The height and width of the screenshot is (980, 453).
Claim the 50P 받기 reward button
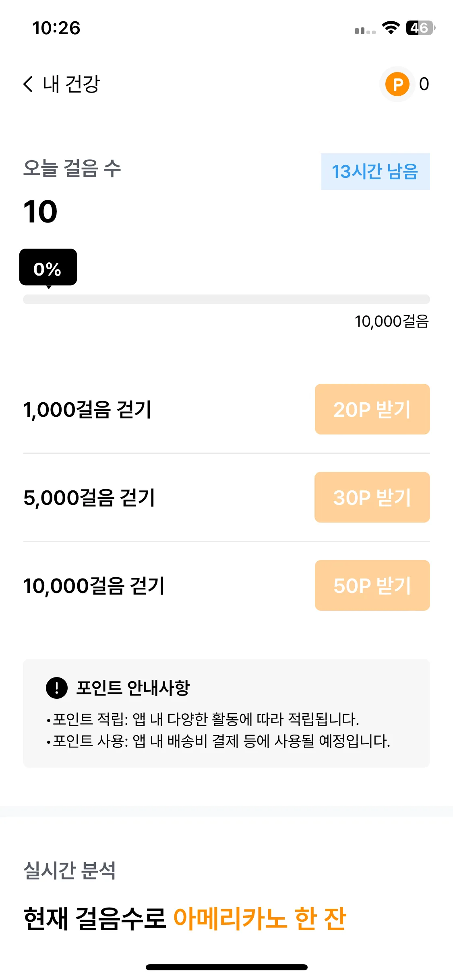[x=372, y=585]
